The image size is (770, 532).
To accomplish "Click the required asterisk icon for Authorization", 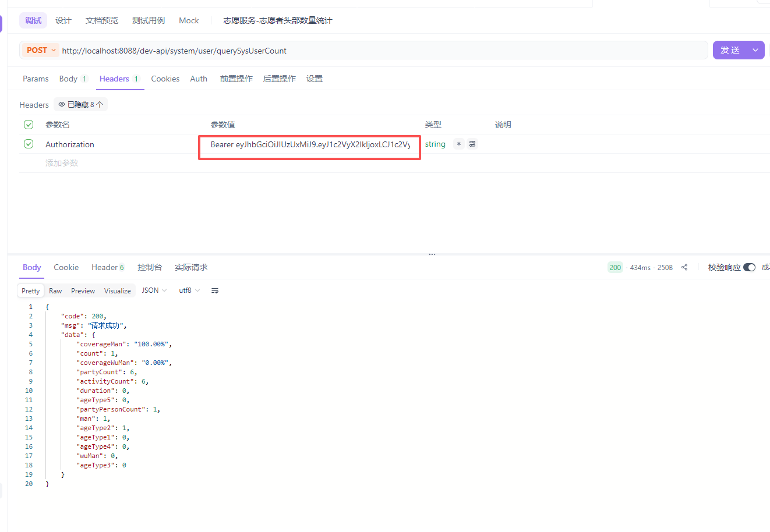I will click(459, 144).
